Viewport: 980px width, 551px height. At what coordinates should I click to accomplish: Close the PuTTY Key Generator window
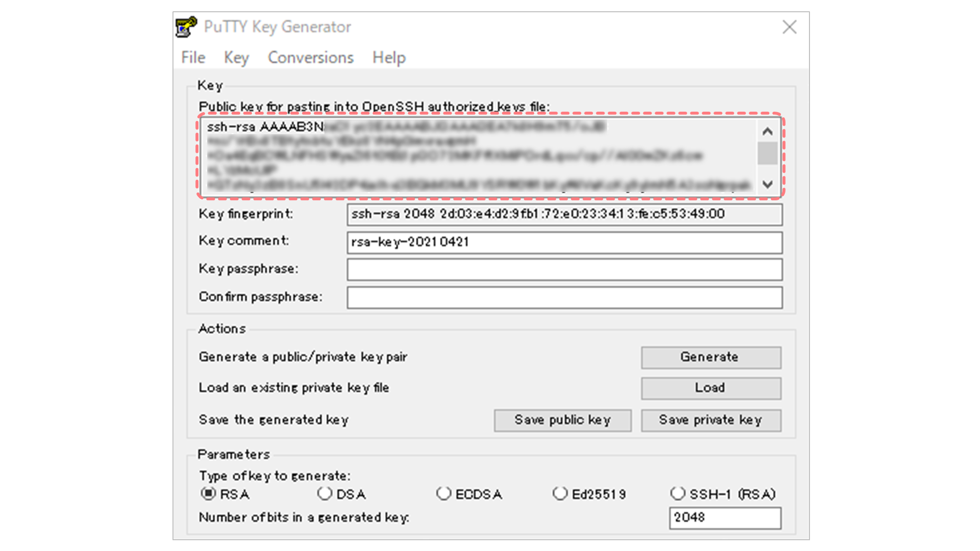point(789,27)
